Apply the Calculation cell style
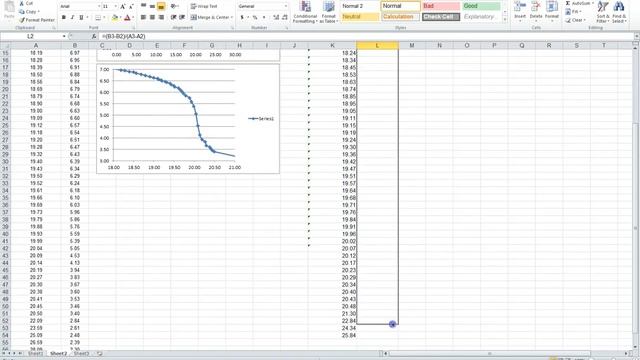Image resolution: width=640 pixels, height=360 pixels. [x=400, y=17]
